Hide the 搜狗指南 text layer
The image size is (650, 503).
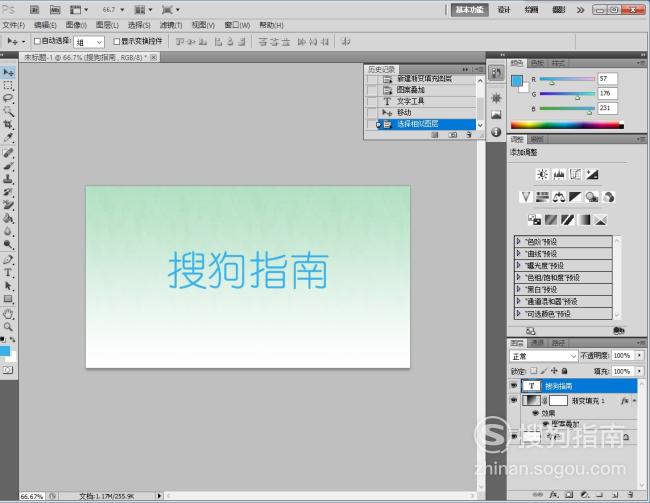[x=514, y=386]
